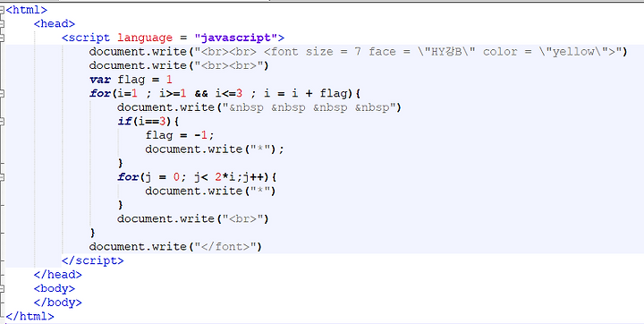Click the opening <body> tag
The image size is (644, 324).
pyautogui.click(x=55, y=288)
